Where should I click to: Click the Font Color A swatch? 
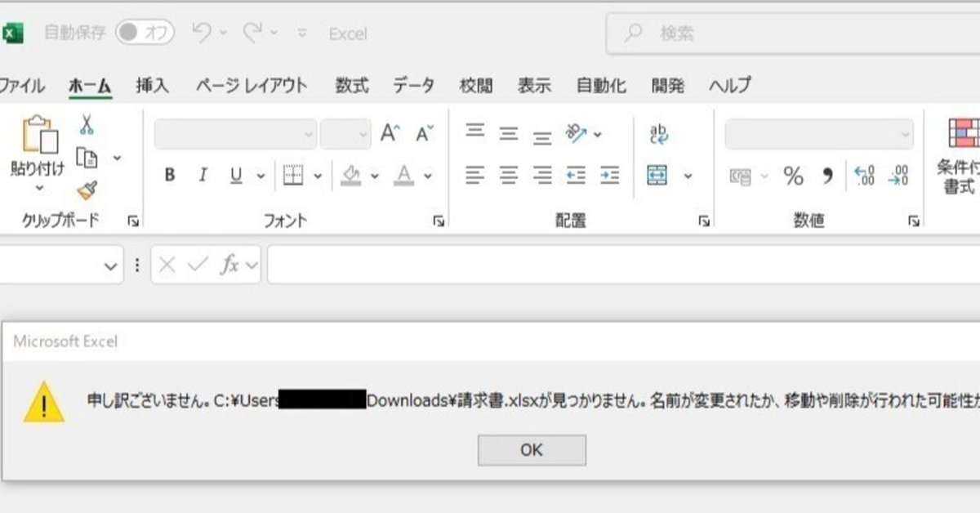point(403,175)
